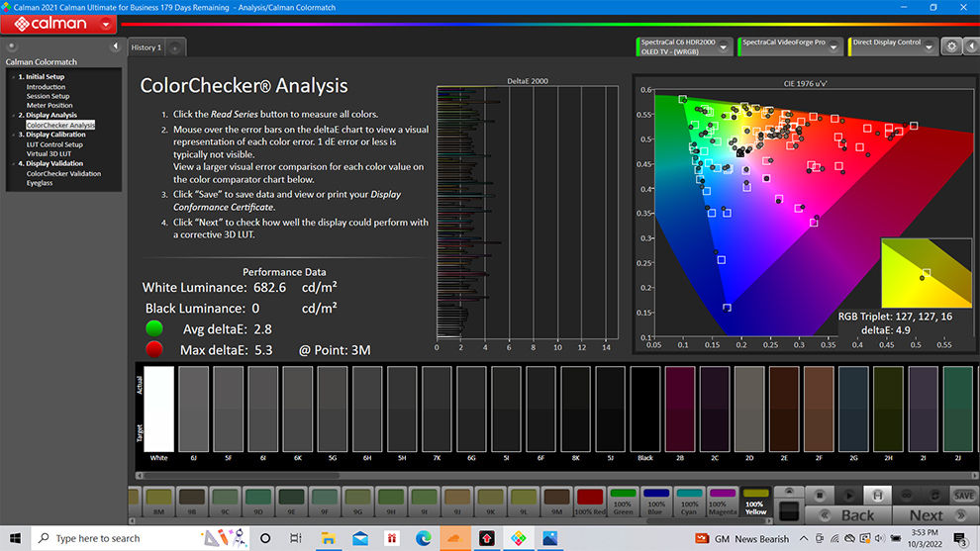Open the Eyeglass page
The image size is (980, 551).
[x=40, y=183]
